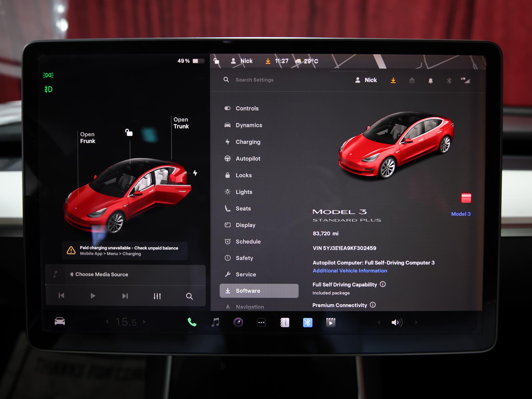Tap Open Trunk
The height and width of the screenshot is (399, 532).
tap(181, 123)
